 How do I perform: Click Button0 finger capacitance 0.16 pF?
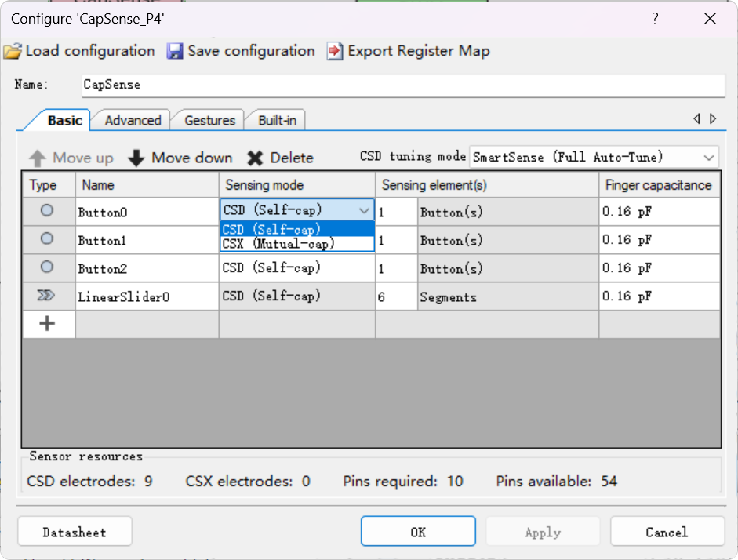point(659,212)
